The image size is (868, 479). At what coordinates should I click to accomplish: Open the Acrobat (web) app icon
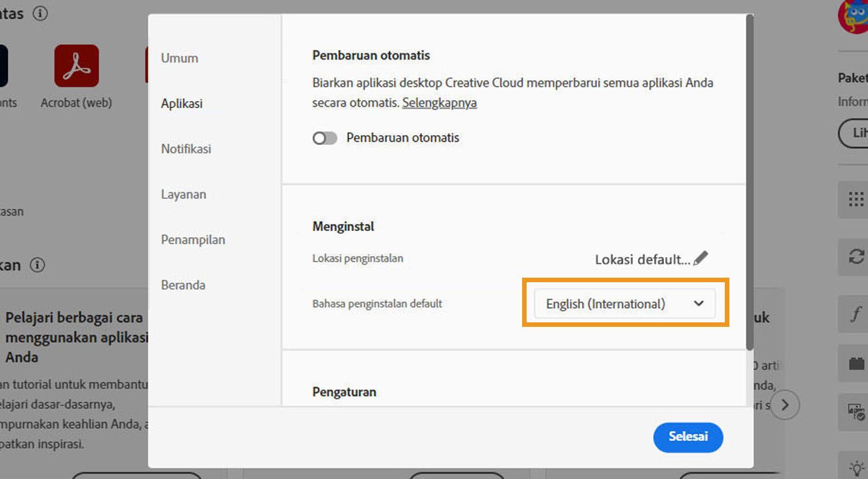pyautogui.click(x=76, y=65)
